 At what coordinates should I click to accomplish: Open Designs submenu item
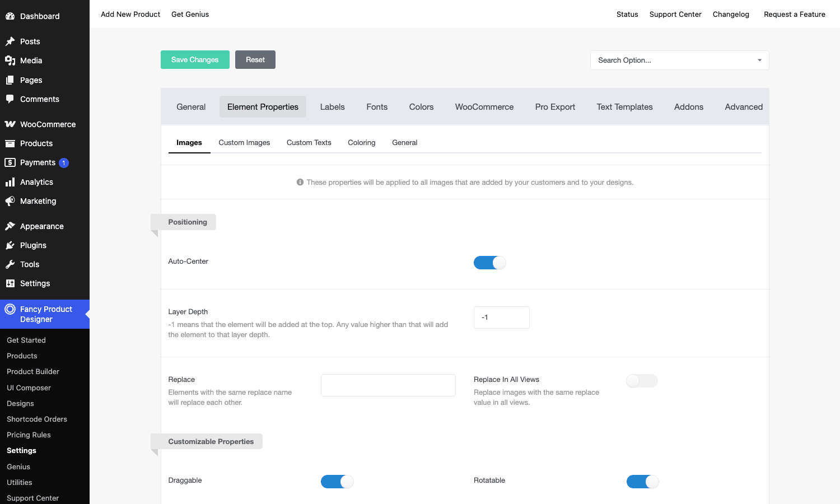pyautogui.click(x=20, y=404)
